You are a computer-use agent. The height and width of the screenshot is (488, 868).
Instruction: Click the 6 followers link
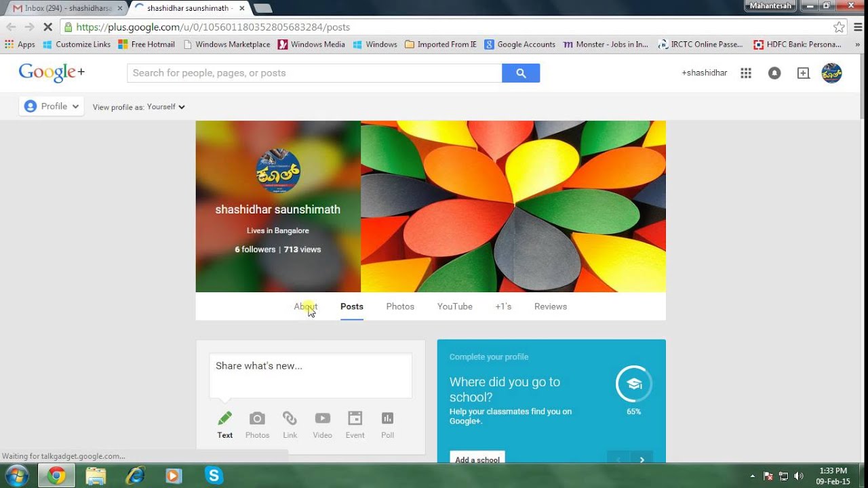[x=255, y=249]
